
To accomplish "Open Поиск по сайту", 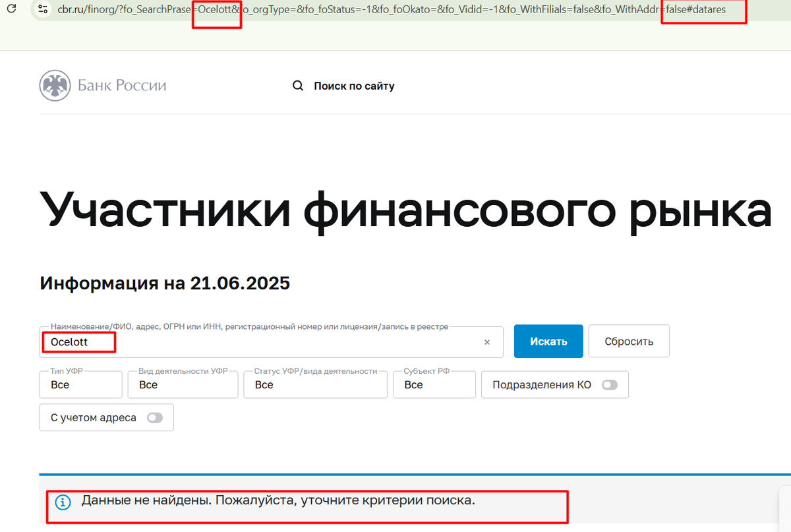I will pos(355,86).
